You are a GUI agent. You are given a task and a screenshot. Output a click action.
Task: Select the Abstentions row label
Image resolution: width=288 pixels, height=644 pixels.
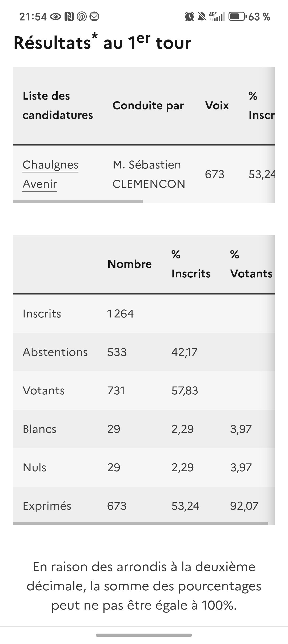tap(55, 352)
